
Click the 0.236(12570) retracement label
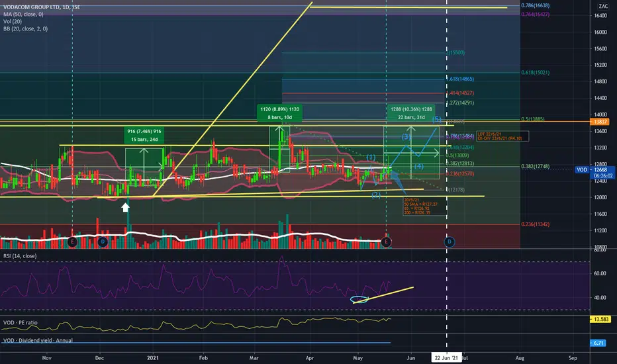pyautogui.click(x=460, y=173)
